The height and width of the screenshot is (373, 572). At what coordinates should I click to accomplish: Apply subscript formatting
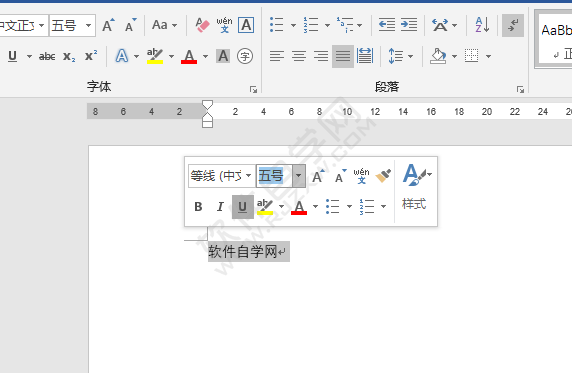(69, 56)
